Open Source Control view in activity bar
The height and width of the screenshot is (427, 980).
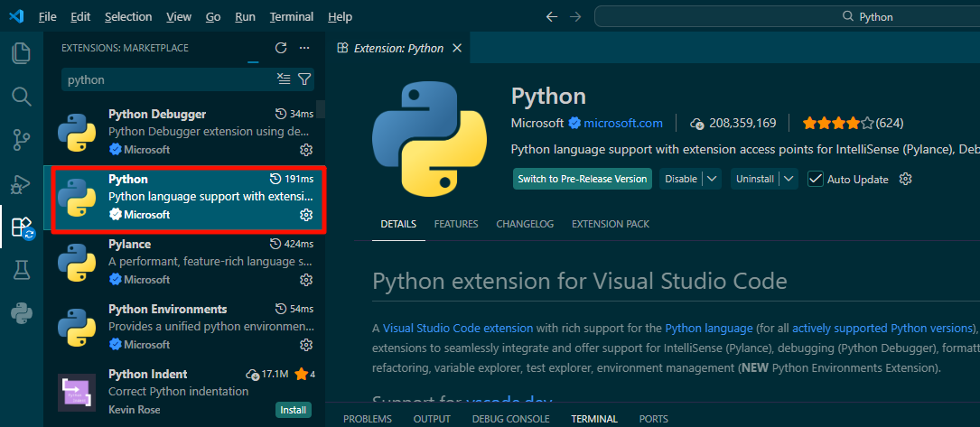(x=22, y=141)
